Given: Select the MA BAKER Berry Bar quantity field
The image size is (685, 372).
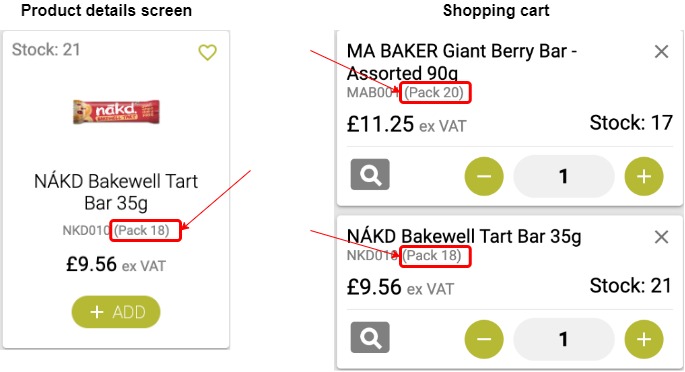Looking at the screenshot, I should 564,176.
